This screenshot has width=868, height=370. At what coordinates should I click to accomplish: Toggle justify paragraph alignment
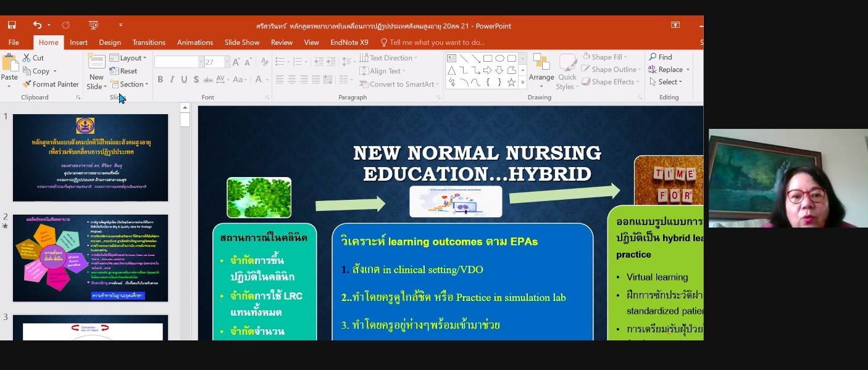tap(317, 80)
